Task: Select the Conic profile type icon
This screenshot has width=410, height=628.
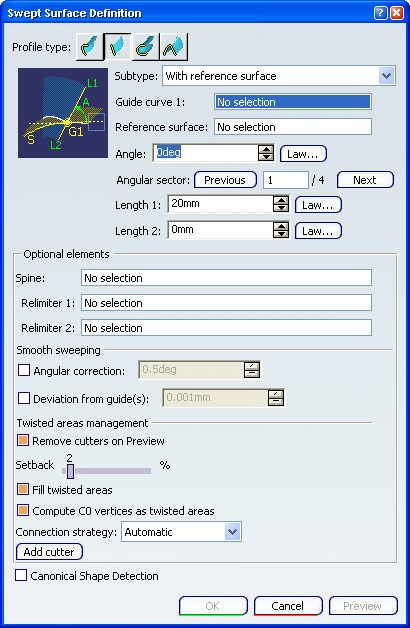Action: pos(174,47)
